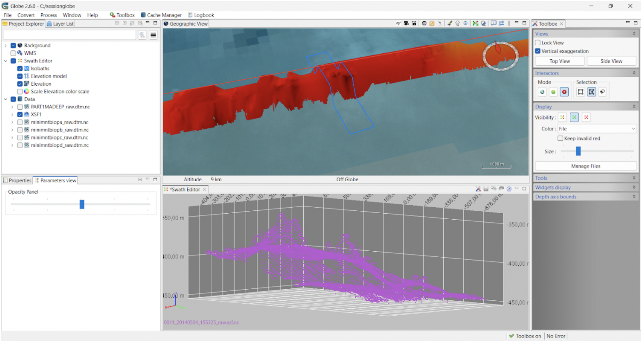Select the globe navigation Mode button in Interactors

[x=542, y=92]
